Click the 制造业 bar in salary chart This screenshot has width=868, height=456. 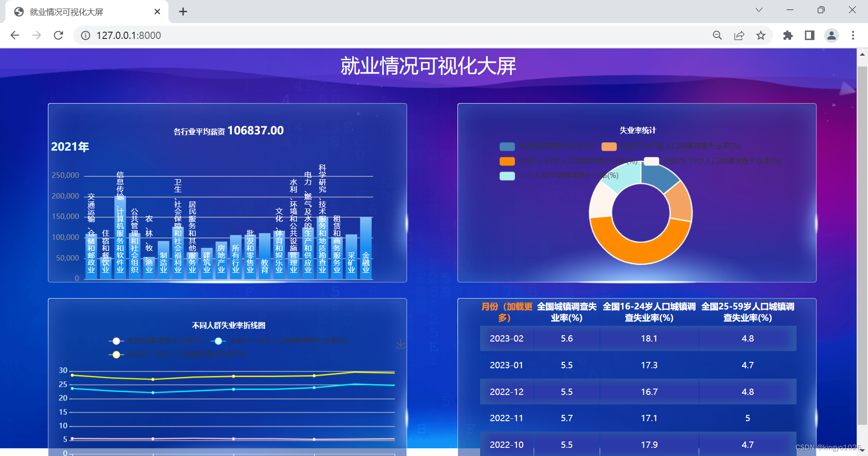pos(163,260)
